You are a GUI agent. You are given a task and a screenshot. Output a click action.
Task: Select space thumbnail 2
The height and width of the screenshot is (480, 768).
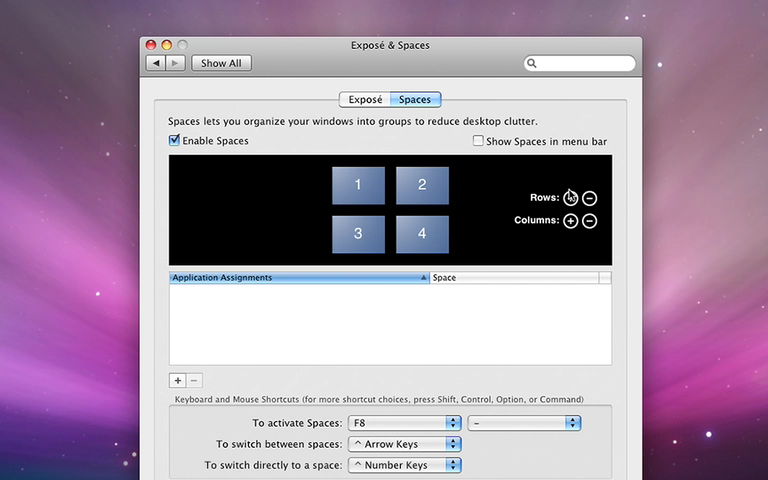422,185
